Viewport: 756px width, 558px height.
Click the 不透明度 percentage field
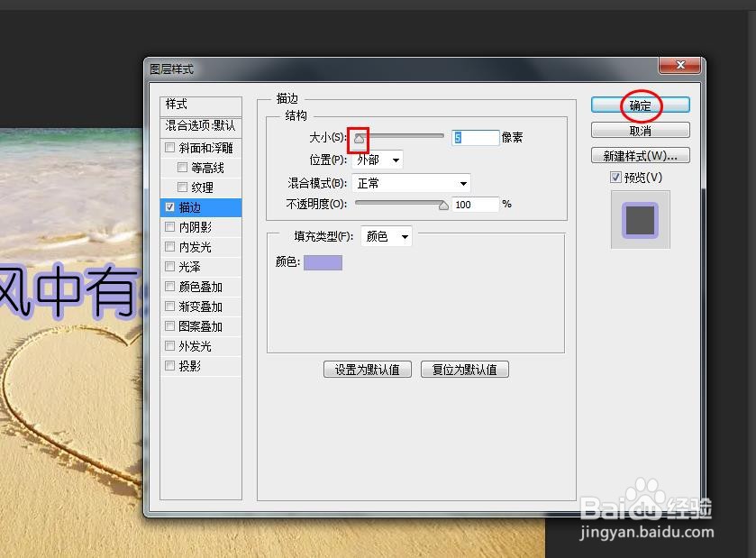[476, 205]
